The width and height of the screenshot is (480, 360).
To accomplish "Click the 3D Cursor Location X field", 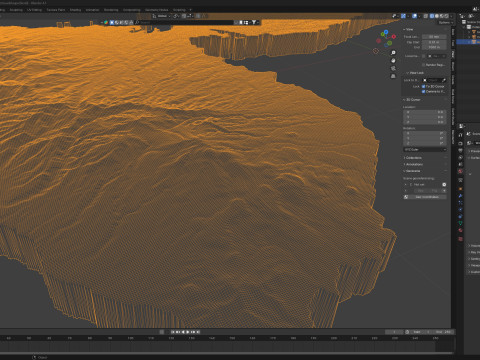I will pos(425,112).
